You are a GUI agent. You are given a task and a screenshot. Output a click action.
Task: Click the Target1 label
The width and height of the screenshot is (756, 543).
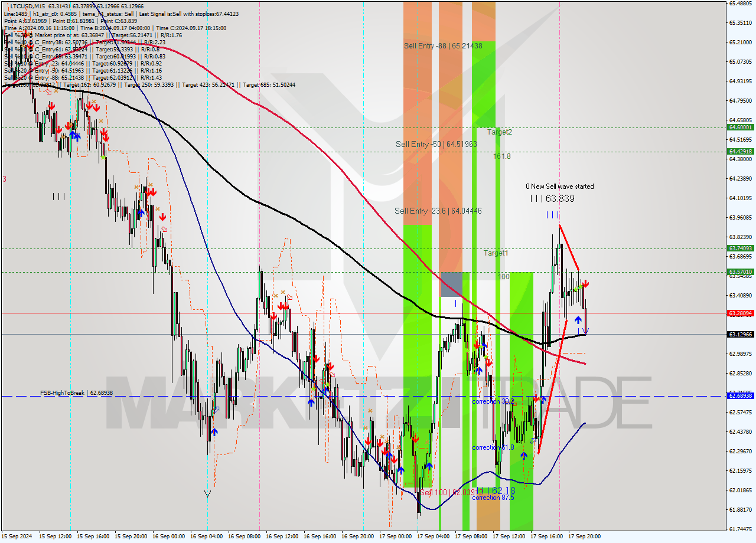point(496,253)
